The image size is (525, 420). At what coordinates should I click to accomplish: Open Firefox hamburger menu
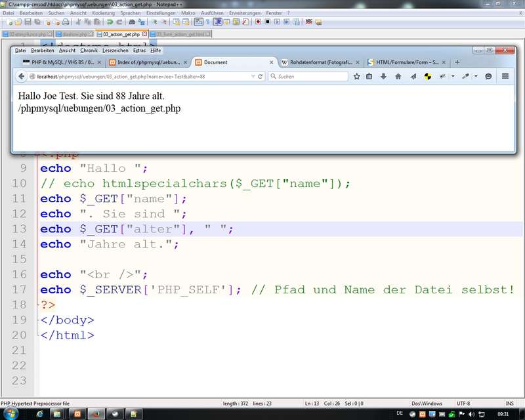(x=505, y=77)
